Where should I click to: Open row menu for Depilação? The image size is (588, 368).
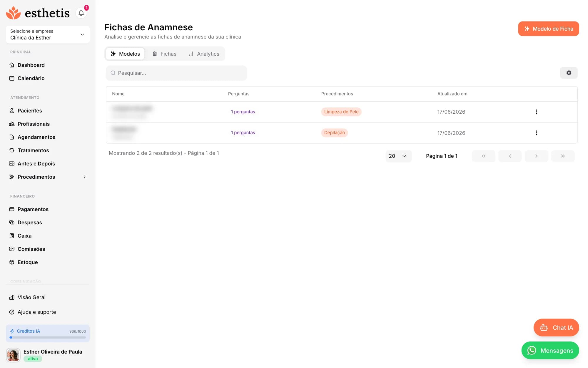(537, 133)
